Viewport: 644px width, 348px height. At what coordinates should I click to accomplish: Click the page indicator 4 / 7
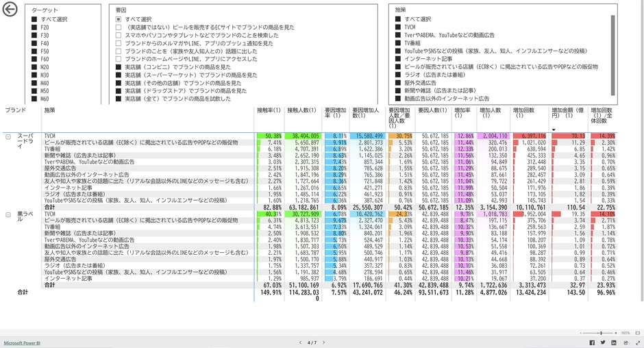pos(312,343)
